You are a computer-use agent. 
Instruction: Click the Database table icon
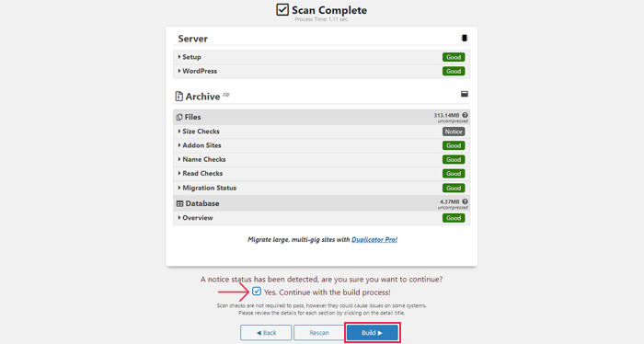coord(179,203)
